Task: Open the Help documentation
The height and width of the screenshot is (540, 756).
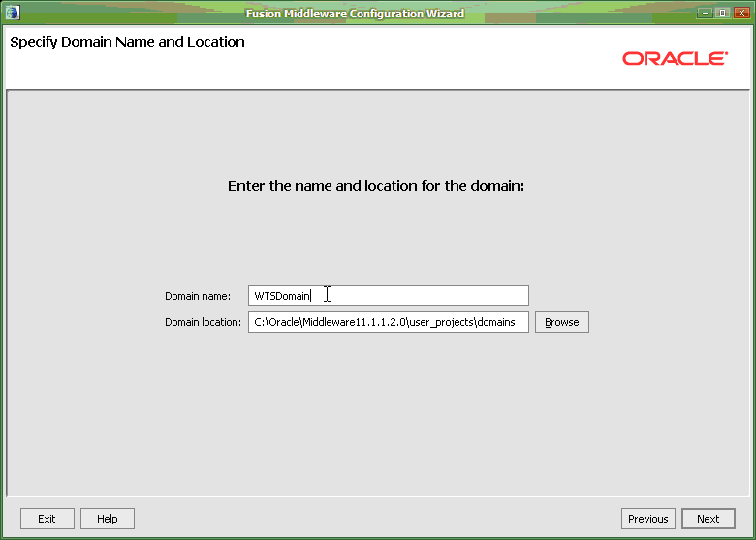Action: tap(107, 519)
